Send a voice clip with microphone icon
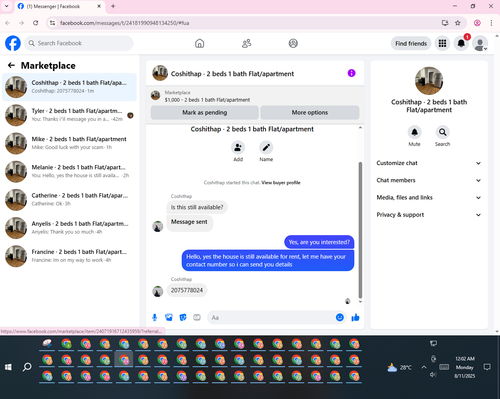Viewport: 500px width, 399px height. (x=155, y=317)
